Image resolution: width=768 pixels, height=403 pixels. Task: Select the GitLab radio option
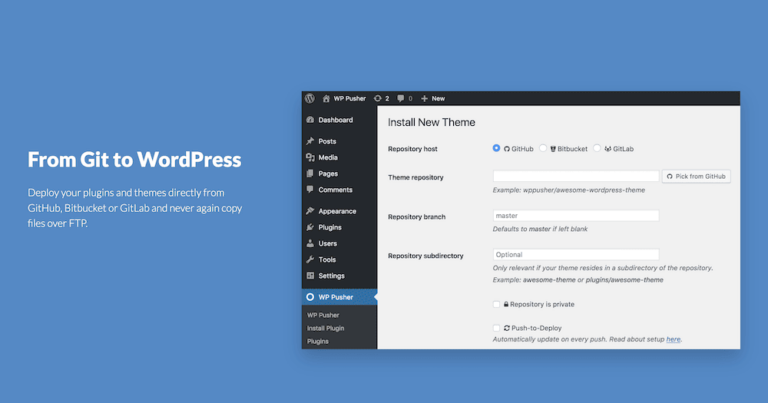[x=597, y=148]
